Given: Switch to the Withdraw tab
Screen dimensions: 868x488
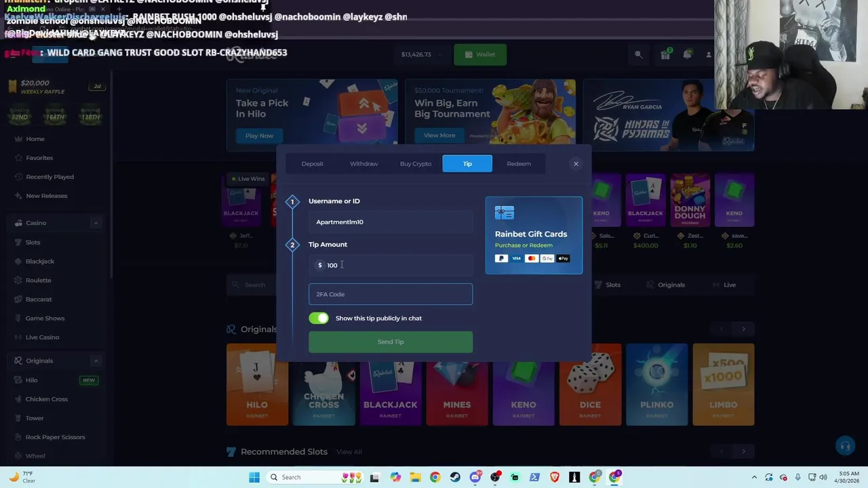Looking at the screenshot, I should click(x=364, y=163).
